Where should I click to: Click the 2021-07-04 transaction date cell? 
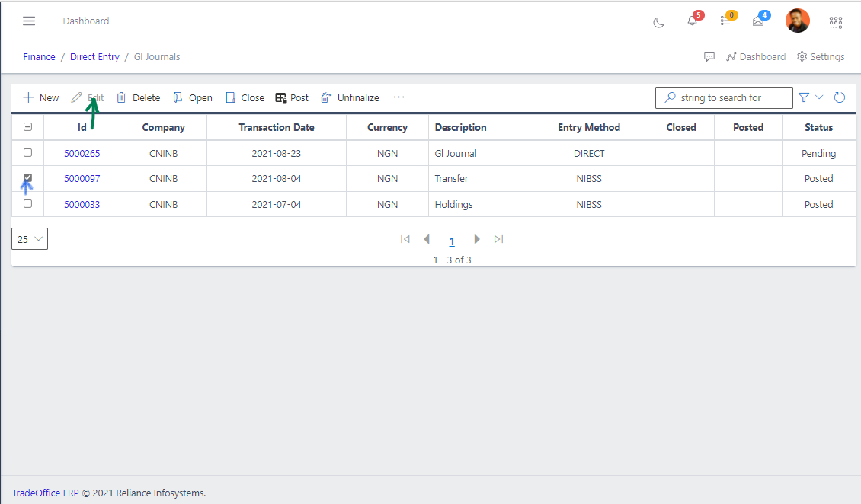pyautogui.click(x=277, y=205)
